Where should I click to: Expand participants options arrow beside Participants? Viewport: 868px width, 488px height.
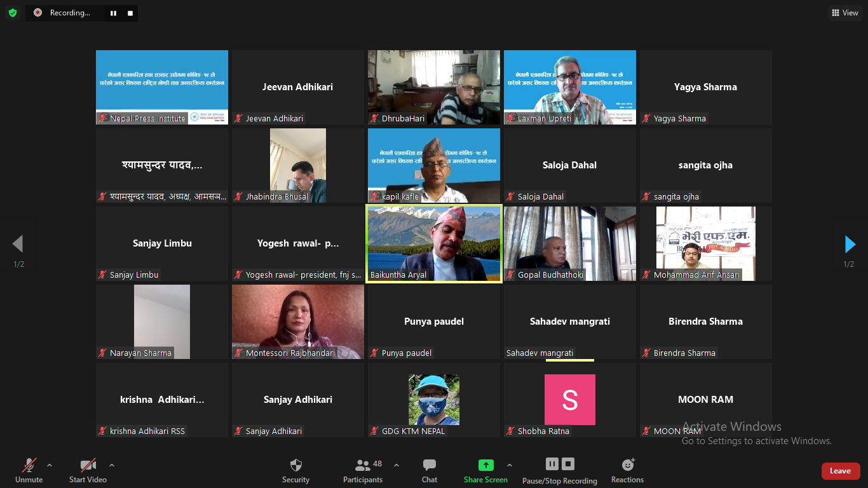point(397,465)
